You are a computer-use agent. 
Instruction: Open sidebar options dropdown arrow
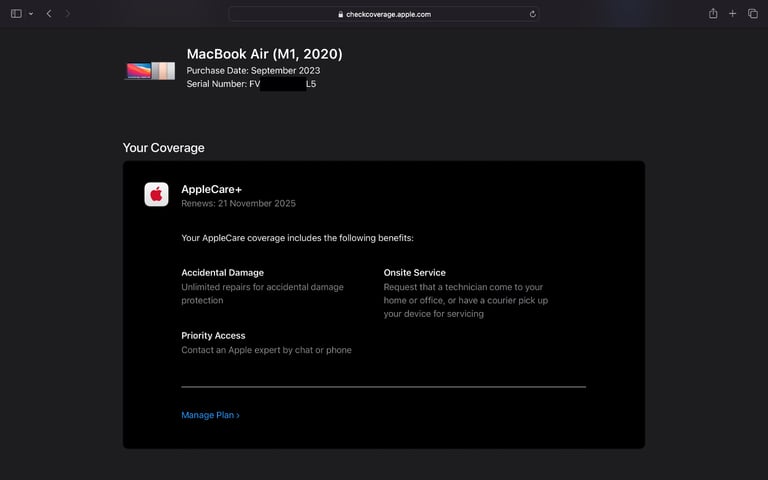[31, 14]
